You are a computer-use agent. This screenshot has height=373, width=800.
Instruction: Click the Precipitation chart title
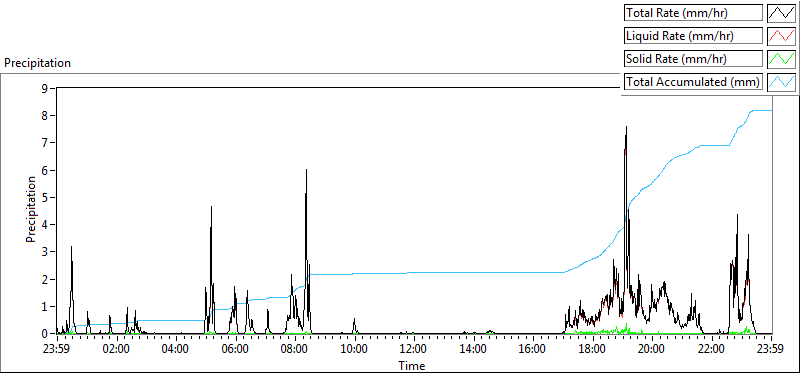[x=37, y=63]
